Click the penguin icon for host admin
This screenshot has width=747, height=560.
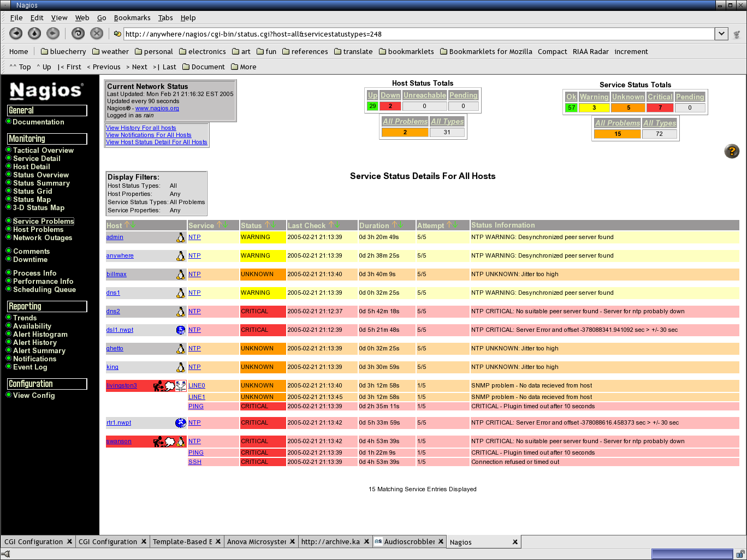(181, 237)
